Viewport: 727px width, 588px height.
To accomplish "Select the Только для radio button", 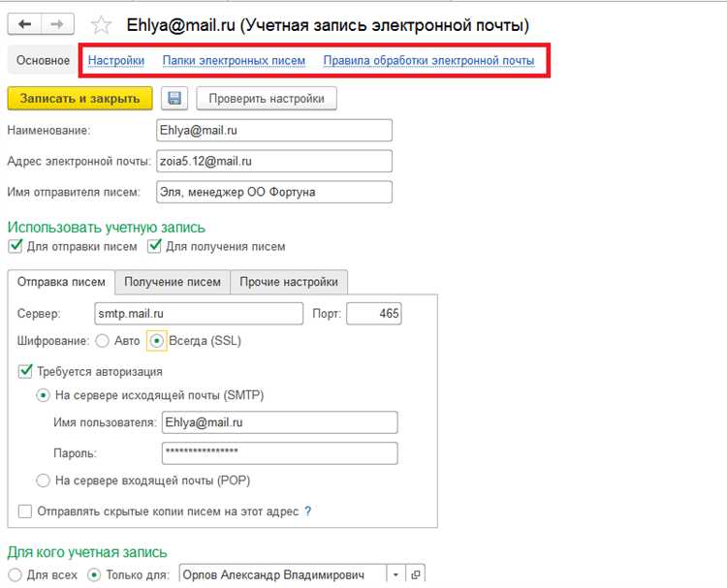I will pos(94,575).
